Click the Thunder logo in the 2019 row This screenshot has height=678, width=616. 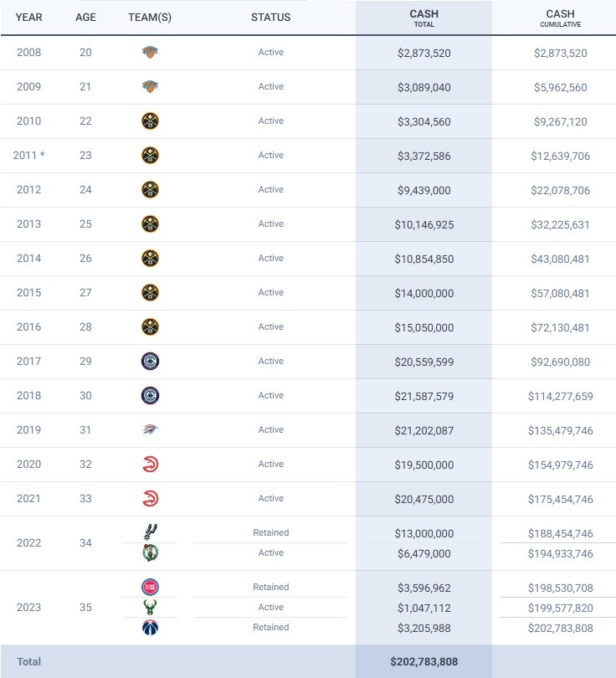151,430
